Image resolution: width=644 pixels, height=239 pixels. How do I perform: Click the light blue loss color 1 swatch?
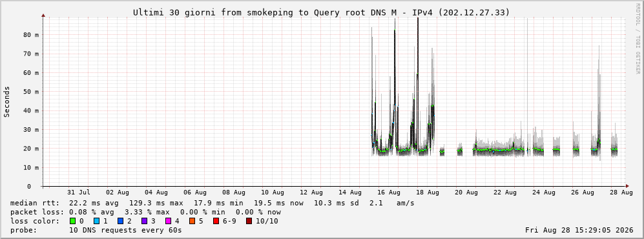(x=96, y=222)
